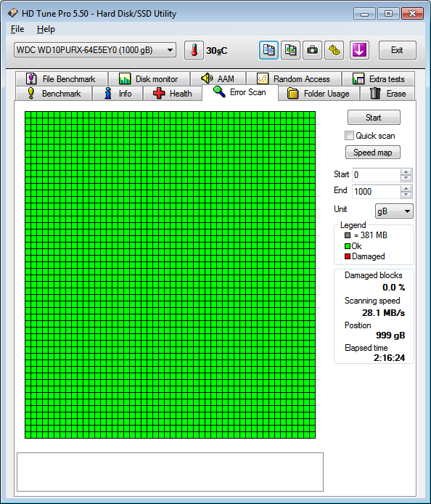
Task: Click the 2:16:24 elapsed time value
Action: pyautogui.click(x=389, y=358)
